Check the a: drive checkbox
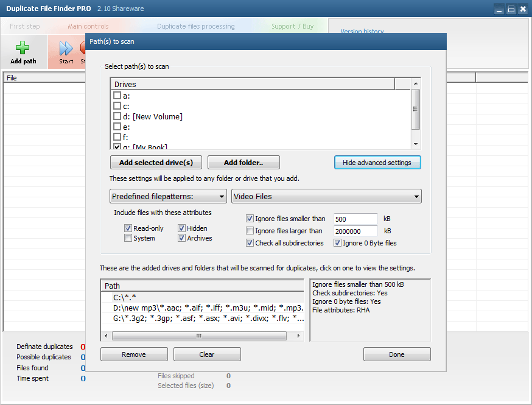Viewport: 532px width, 405px height. click(x=117, y=96)
